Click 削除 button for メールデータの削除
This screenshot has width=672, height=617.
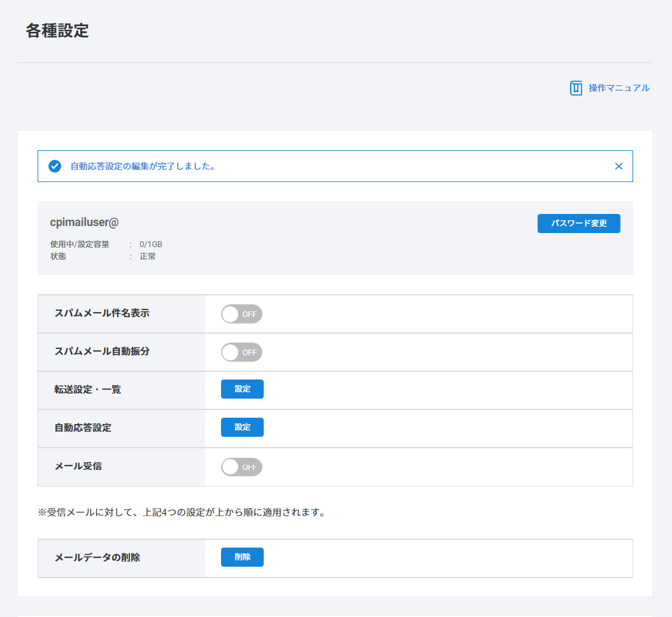click(x=242, y=557)
